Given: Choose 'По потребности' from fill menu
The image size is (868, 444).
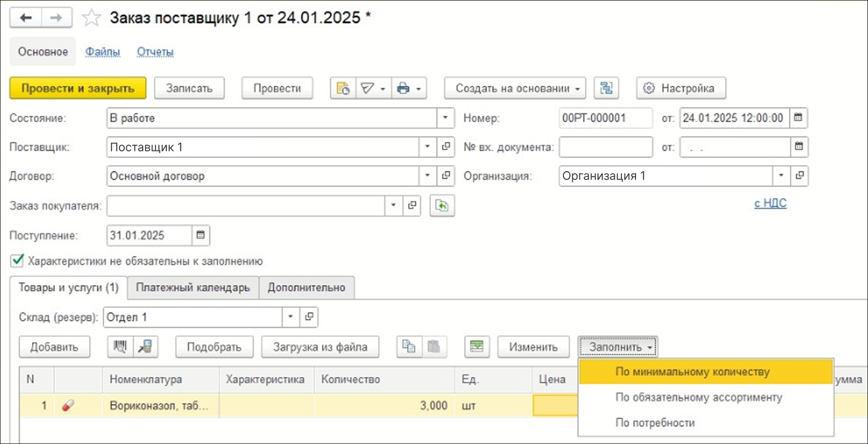Looking at the screenshot, I should [655, 423].
